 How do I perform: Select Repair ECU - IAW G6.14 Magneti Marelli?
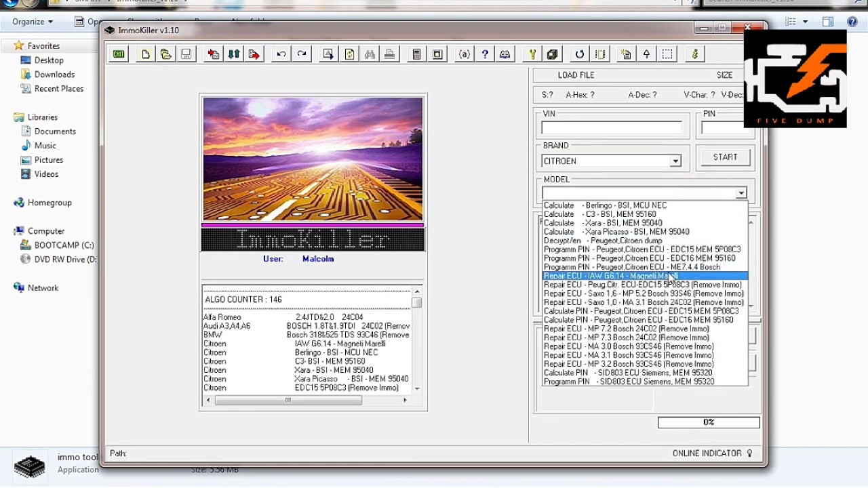pyautogui.click(x=645, y=276)
